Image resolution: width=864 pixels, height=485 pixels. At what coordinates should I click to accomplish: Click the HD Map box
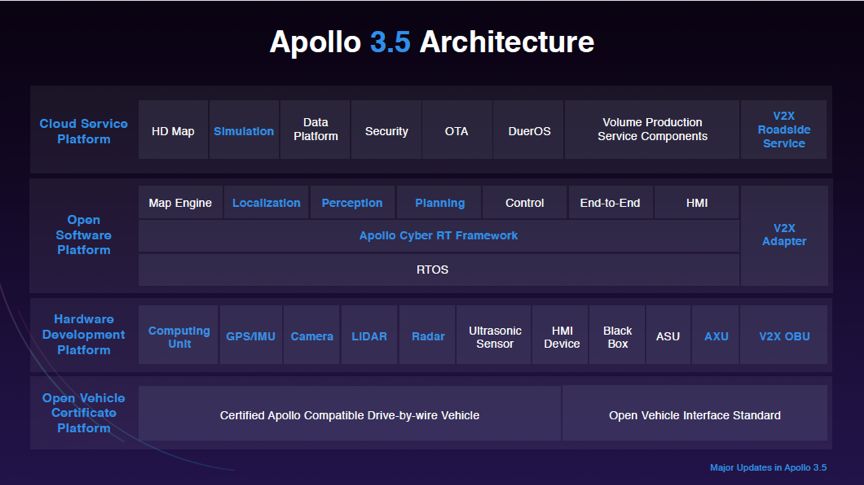(x=173, y=130)
